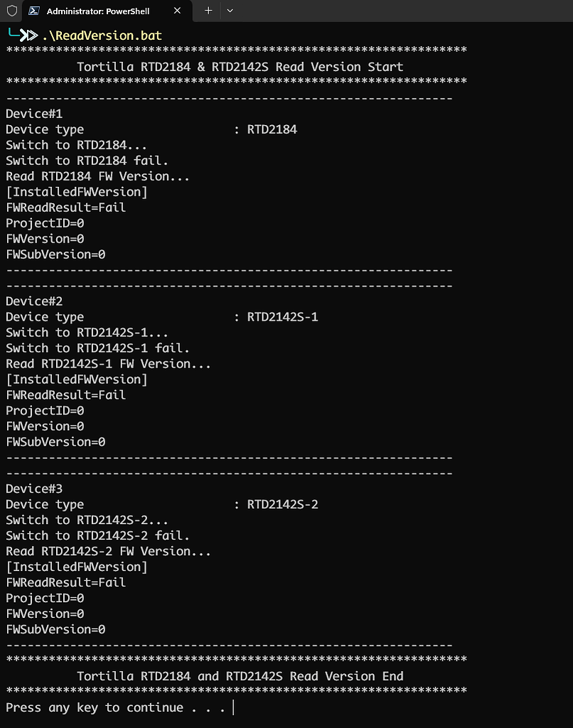Click the PowerShell icon on the active tab
Image resolution: width=573 pixels, height=728 pixels.
pyautogui.click(x=33, y=11)
